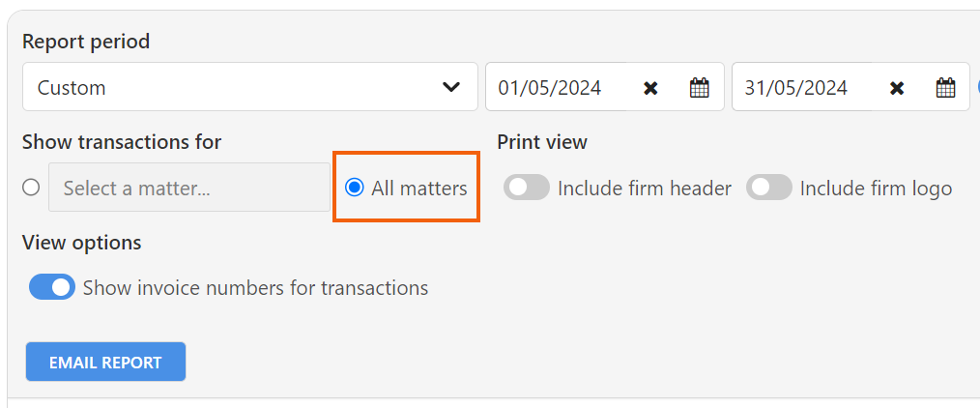This screenshot has height=408, width=980.
Task: Click the Include firm logo label
Action: coord(876,189)
